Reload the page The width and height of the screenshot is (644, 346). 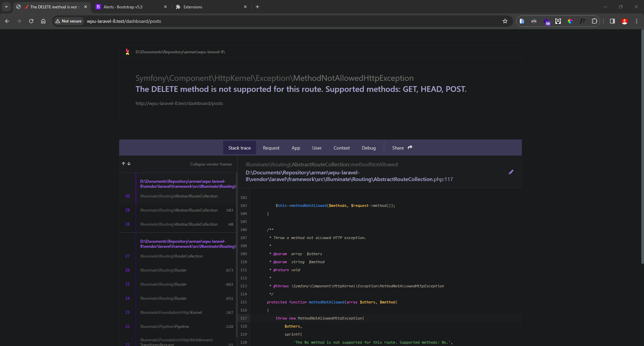pos(31,21)
